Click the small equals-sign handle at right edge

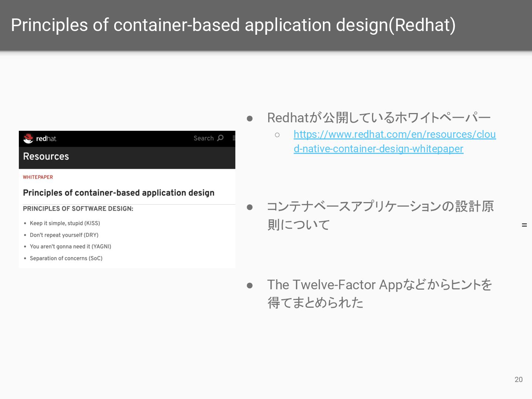point(524,225)
